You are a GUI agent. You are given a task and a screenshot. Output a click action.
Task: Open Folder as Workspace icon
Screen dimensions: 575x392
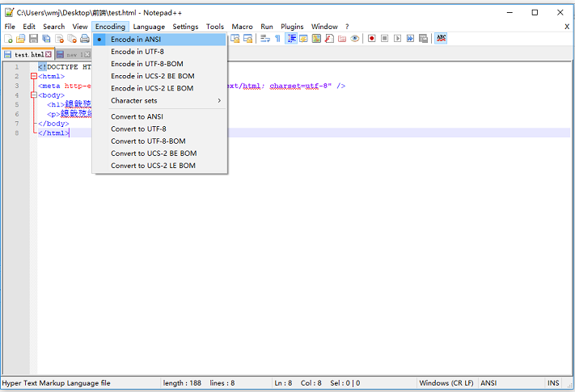342,39
